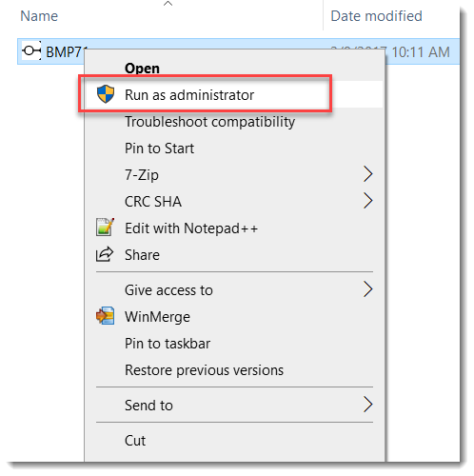This screenshot has width=474, height=476.
Task: Click the BMP71 file icon in the list
Action: 31,50
